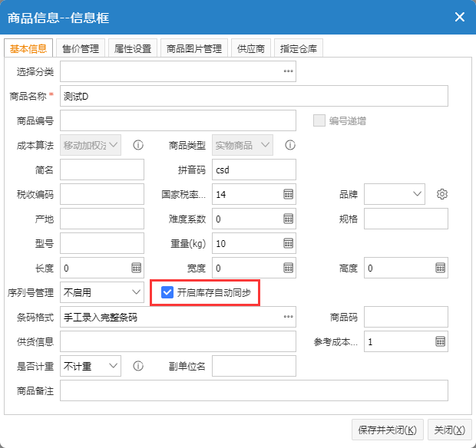The image size is (476, 448).
Task: Open calculator icon in 重量(kg) field
Action: [x=288, y=243]
